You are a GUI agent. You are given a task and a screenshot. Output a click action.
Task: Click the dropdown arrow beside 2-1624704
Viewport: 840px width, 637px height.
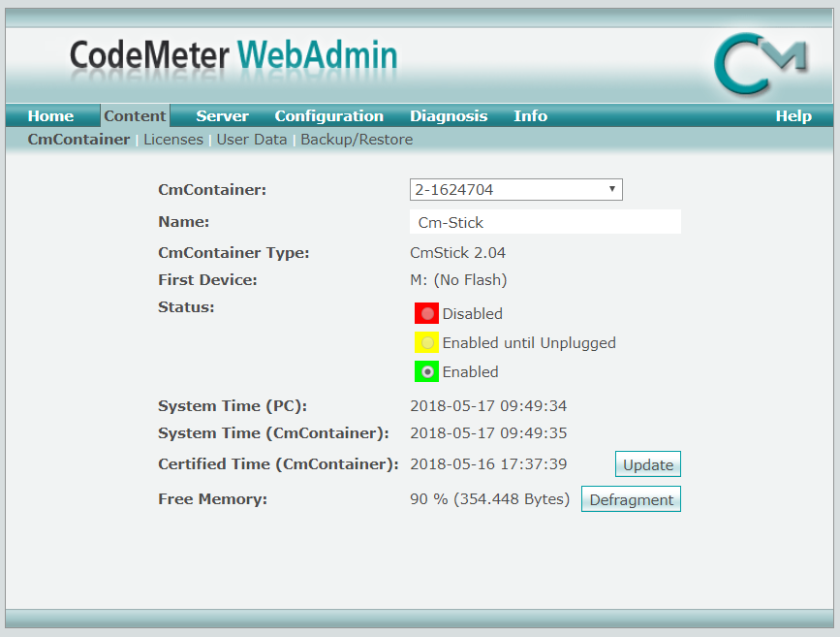[612, 190]
